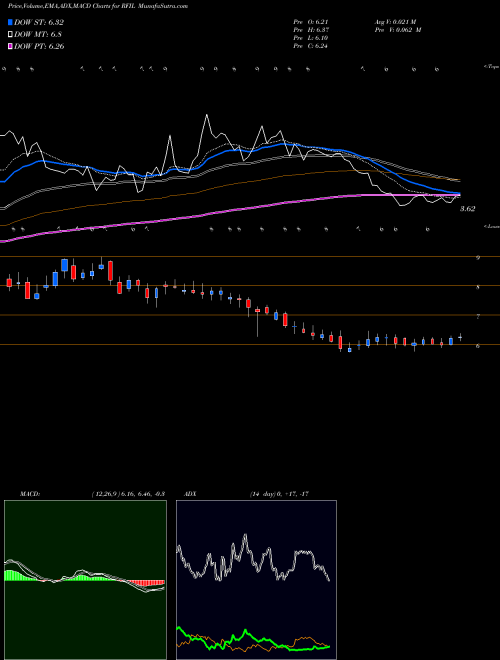Select the 'DOW MT: 6.8' legend text
Viewport: 500px width, 660px height.
(x=38, y=34)
